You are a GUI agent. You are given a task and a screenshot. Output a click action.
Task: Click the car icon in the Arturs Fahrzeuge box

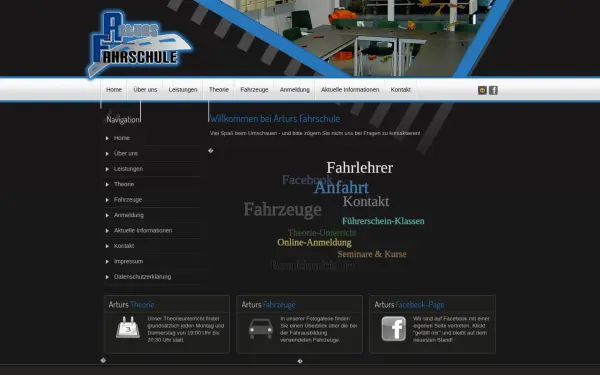(261, 328)
